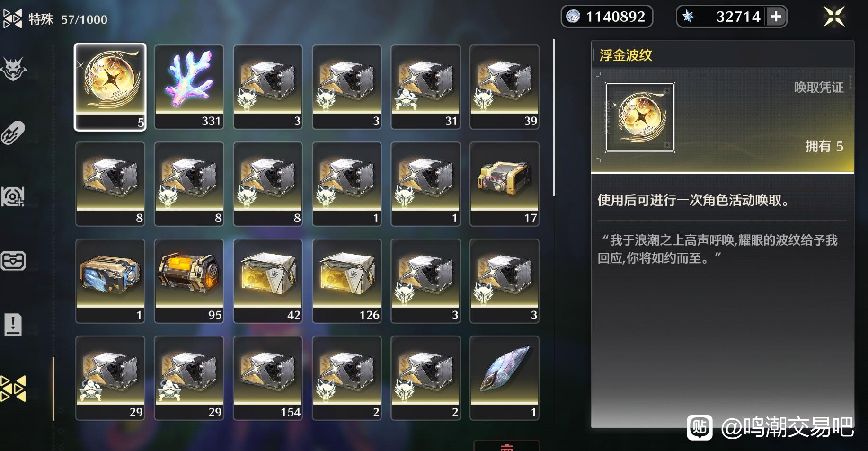This screenshot has width=868, height=451.
Task: Select the orange canister with count 95
Action: [189, 281]
